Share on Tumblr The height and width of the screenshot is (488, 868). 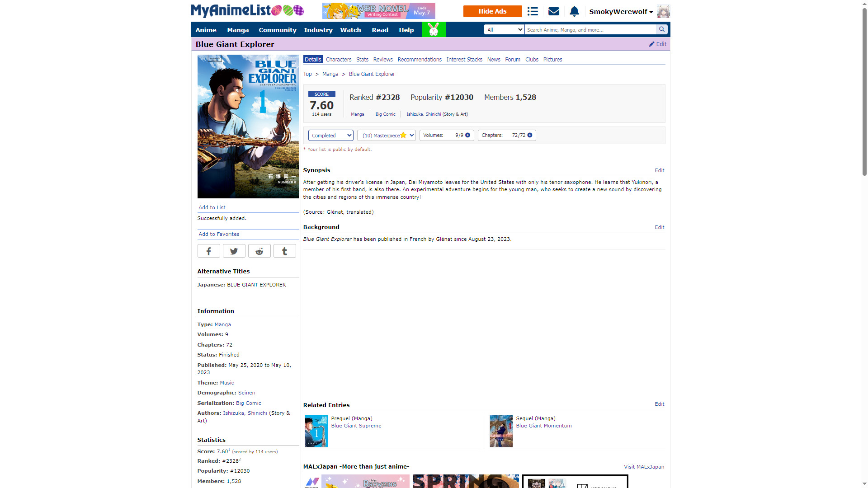284,251
